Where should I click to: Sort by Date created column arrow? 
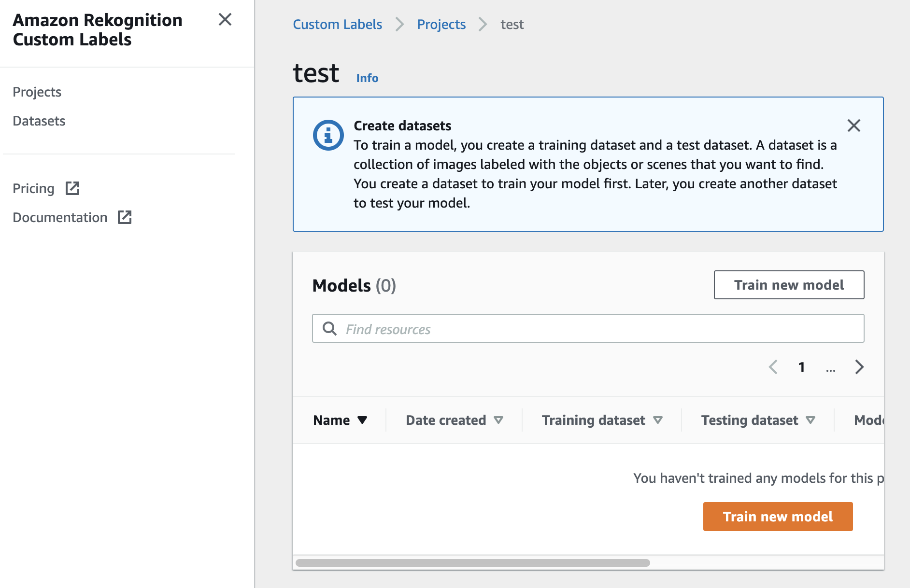pyautogui.click(x=498, y=420)
